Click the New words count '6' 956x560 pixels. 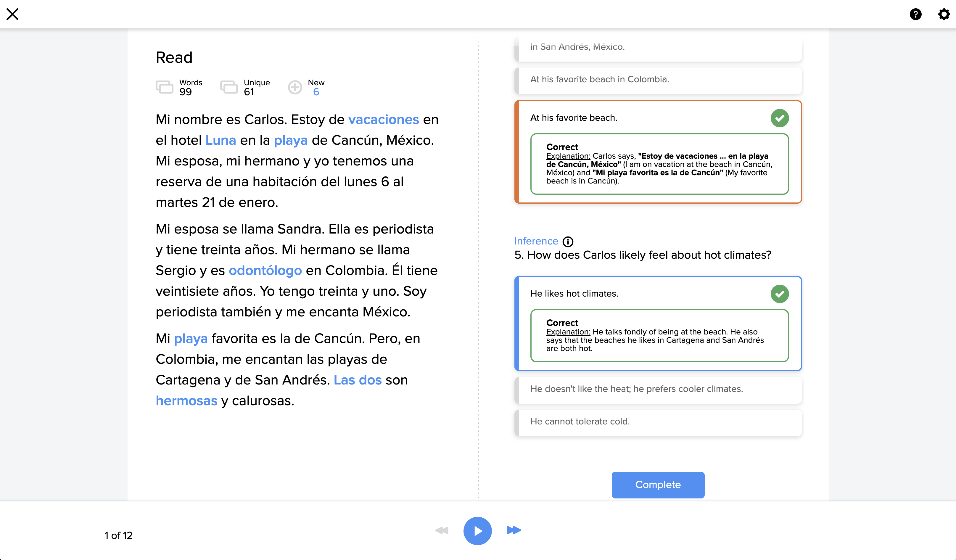316,92
